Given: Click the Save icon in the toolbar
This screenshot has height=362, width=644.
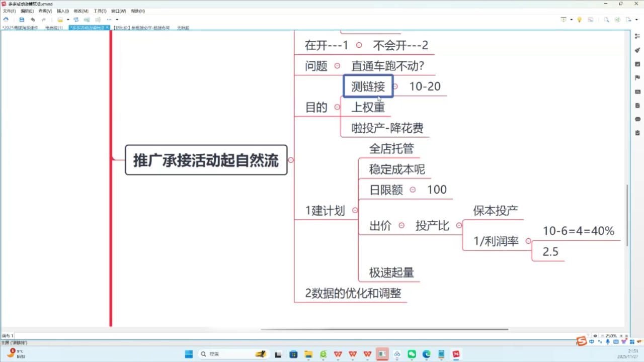Looking at the screenshot, I should point(22,20).
